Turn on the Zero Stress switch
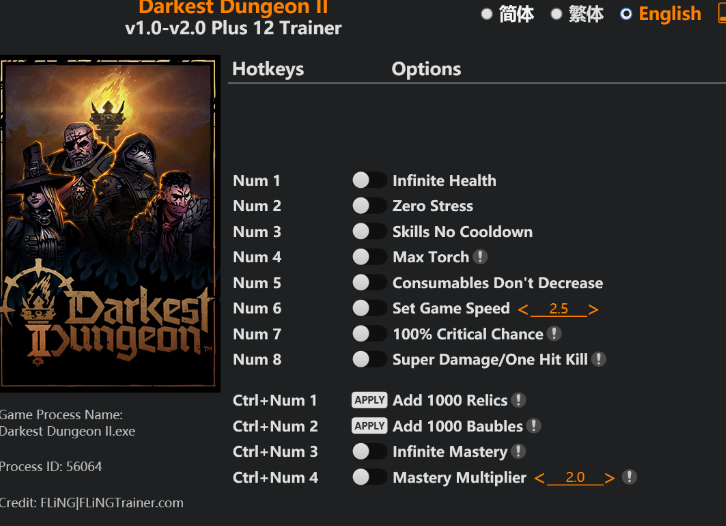Image resolution: width=726 pixels, height=526 pixels. click(369, 206)
